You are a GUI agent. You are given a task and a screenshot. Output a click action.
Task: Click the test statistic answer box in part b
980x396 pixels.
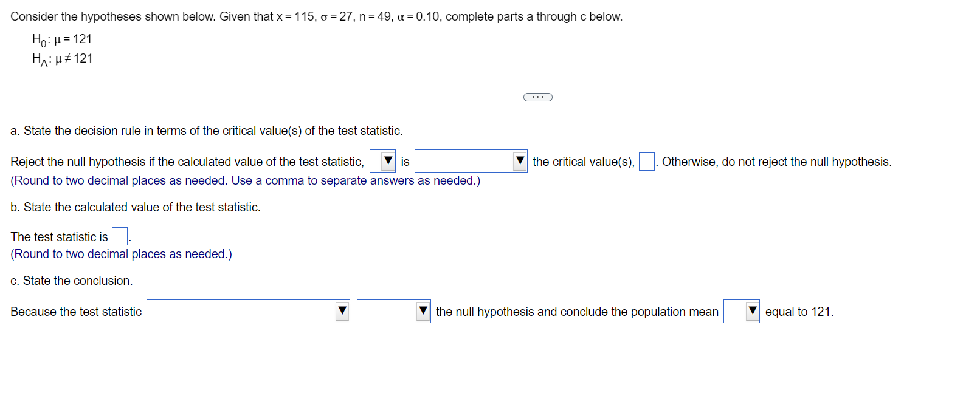coord(119,236)
